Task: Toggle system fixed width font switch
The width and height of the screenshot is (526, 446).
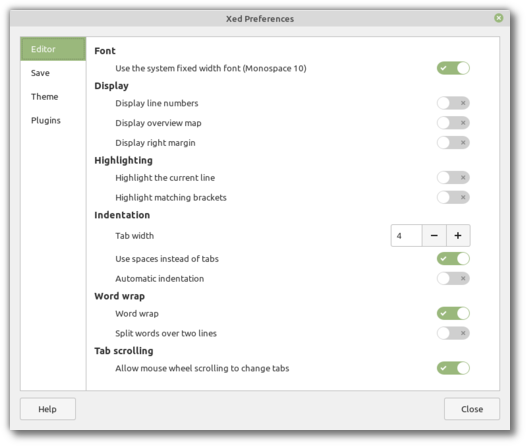Action: (453, 68)
